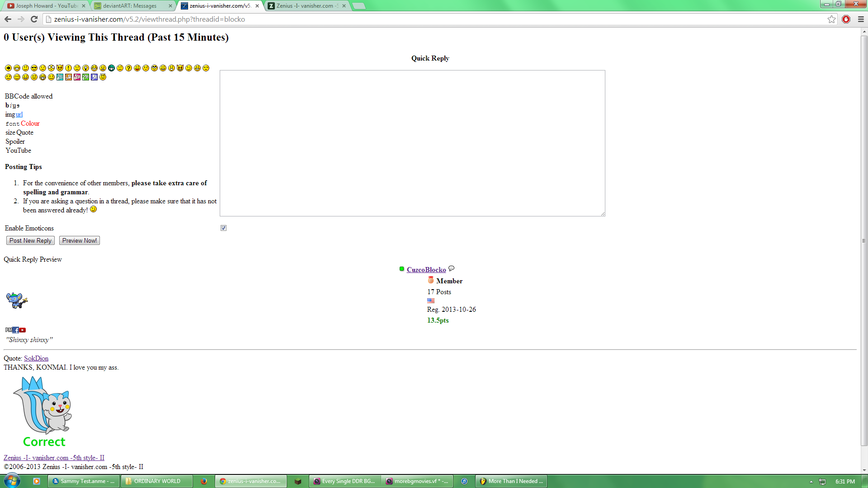This screenshot has height=488, width=868.
Task: Insert the teal kanji emoticon
Action: tap(60, 77)
